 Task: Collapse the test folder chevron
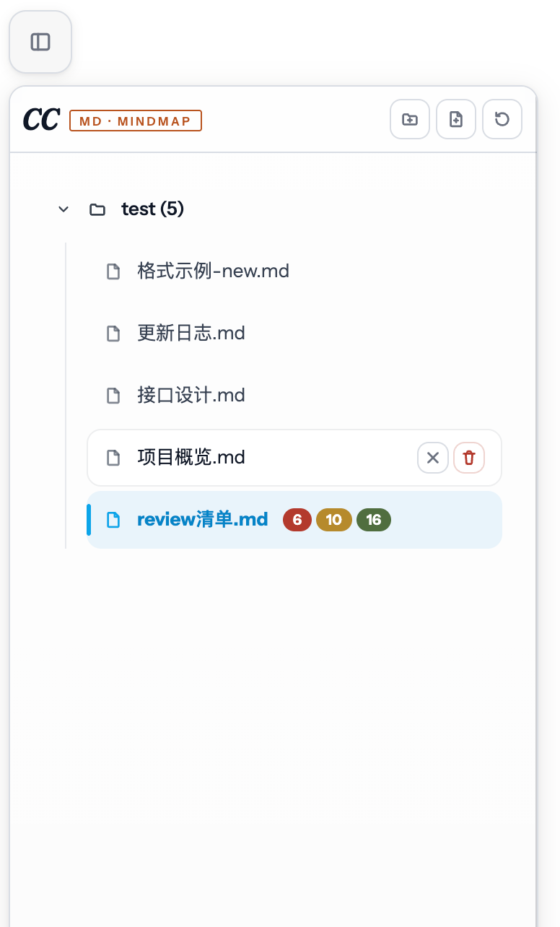click(64, 209)
